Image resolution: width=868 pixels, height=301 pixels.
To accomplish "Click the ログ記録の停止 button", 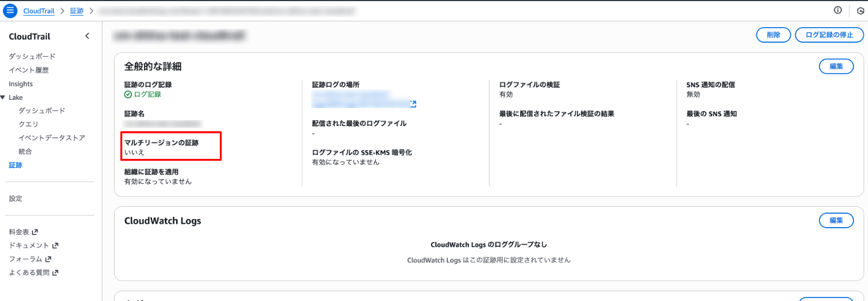I will coord(829,35).
